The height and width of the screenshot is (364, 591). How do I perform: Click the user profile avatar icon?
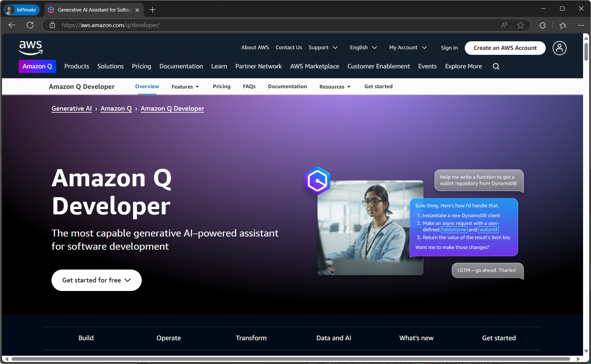pyautogui.click(x=559, y=48)
